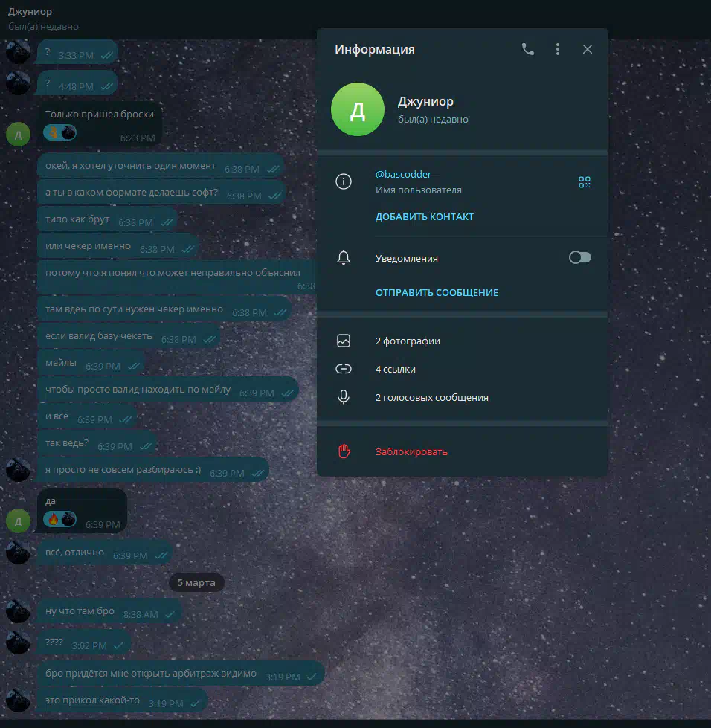
Task: Open the large green Д profile avatar
Action: tap(358, 109)
